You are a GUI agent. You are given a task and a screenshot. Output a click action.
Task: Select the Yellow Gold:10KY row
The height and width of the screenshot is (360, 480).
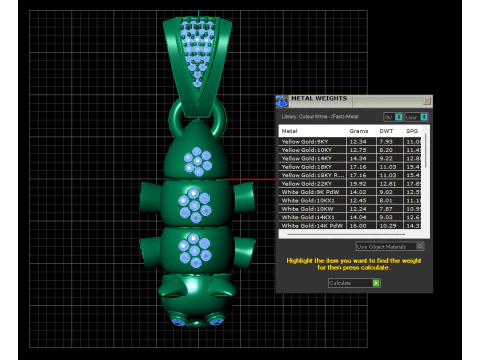click(x=350, y=150)
